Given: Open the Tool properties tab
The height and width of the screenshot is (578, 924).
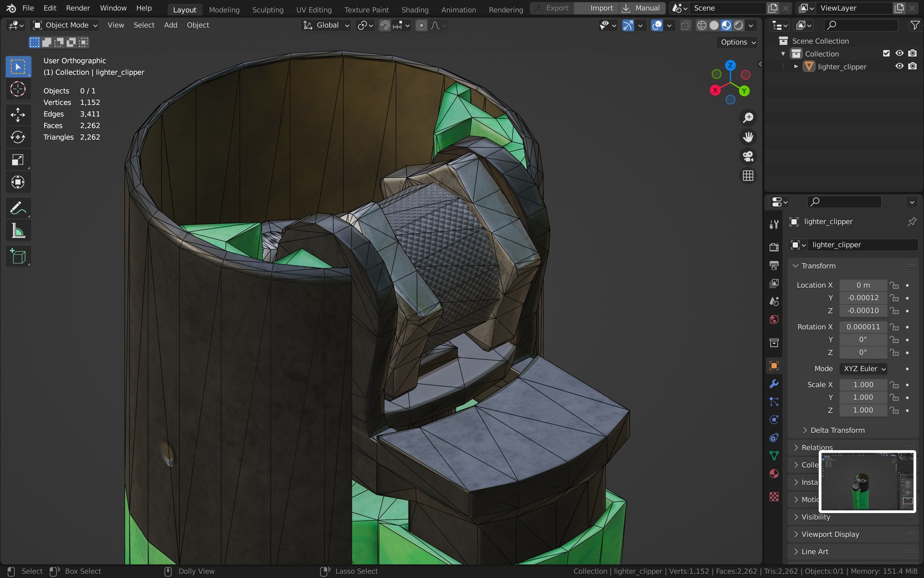Looking at the screenshot, I should [x=774, y=224].
